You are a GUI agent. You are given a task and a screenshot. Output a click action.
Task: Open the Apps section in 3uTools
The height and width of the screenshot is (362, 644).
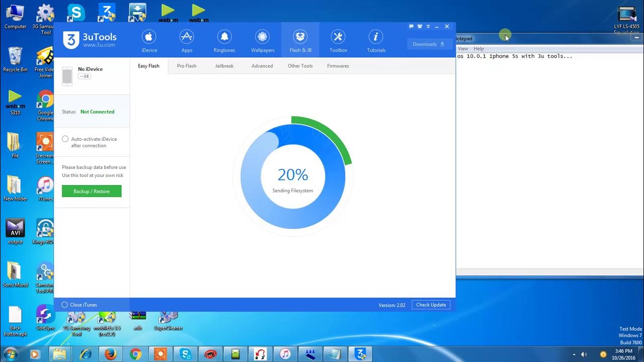pos(187,41)
